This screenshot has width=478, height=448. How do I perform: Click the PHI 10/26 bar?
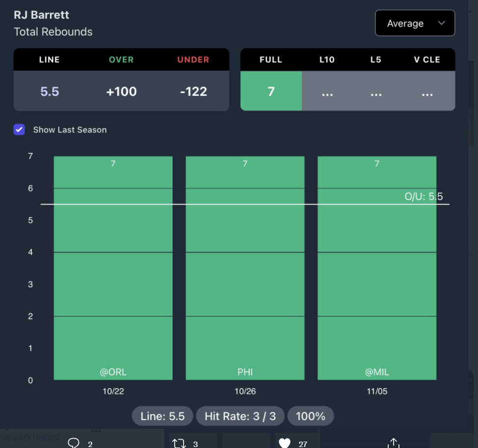pos(245,268)
